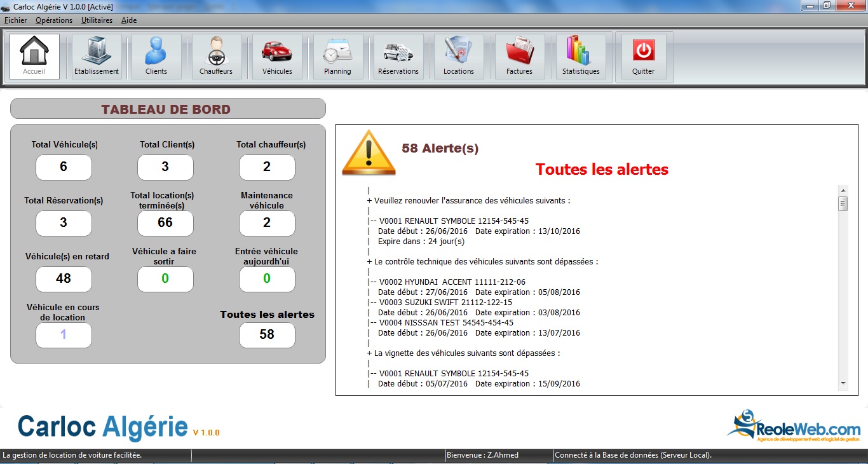Image resolution: width=868 pixels, height=464 pixels.
Task: Click the alerts list scrollbar thumb
Action: click(843, 204)
